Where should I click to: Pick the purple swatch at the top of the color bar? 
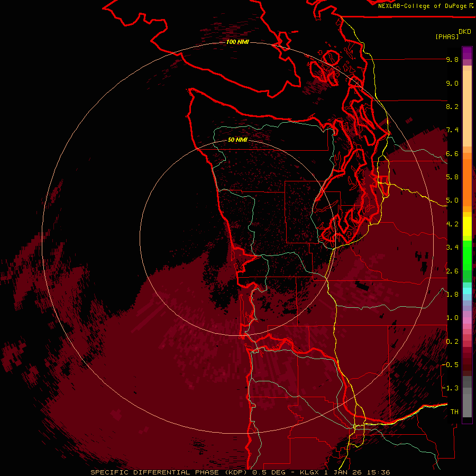[x=467, y=53]
